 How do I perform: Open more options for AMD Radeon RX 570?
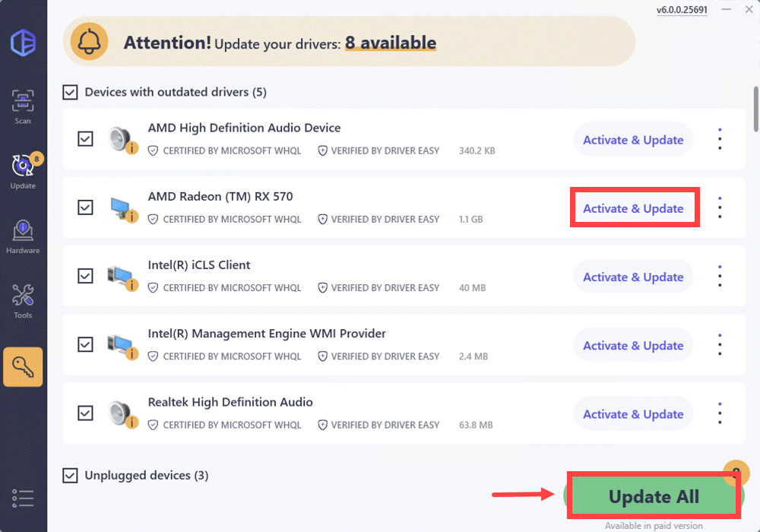click(x=720, y=207)
